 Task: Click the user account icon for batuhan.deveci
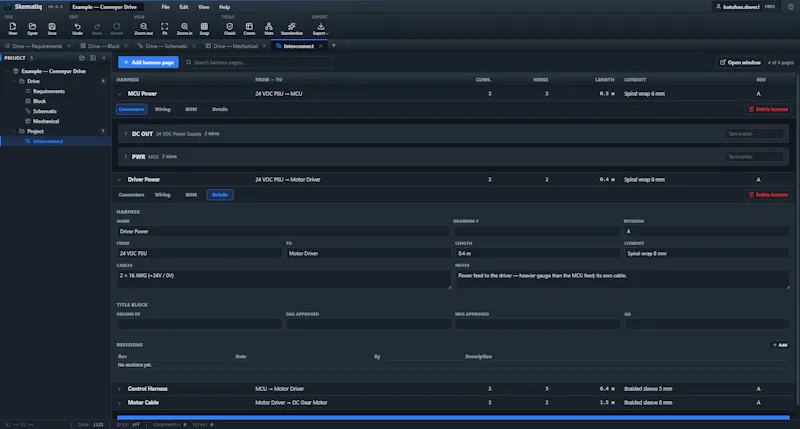718,7
